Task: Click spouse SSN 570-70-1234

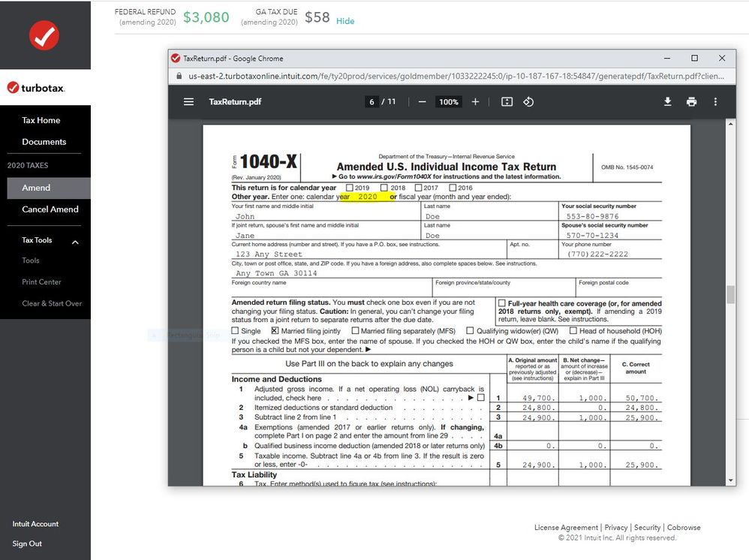Action: [x=592, y=236]
